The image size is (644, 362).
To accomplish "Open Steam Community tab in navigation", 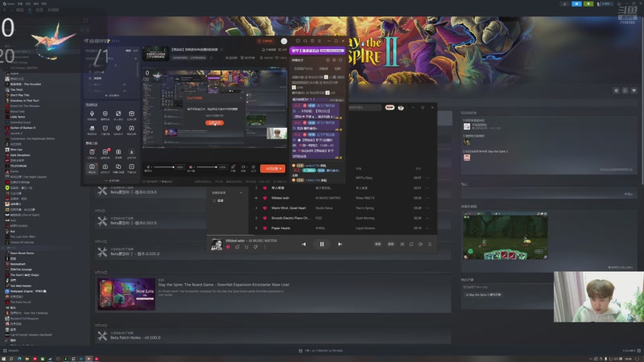I will tap(39, 10).
